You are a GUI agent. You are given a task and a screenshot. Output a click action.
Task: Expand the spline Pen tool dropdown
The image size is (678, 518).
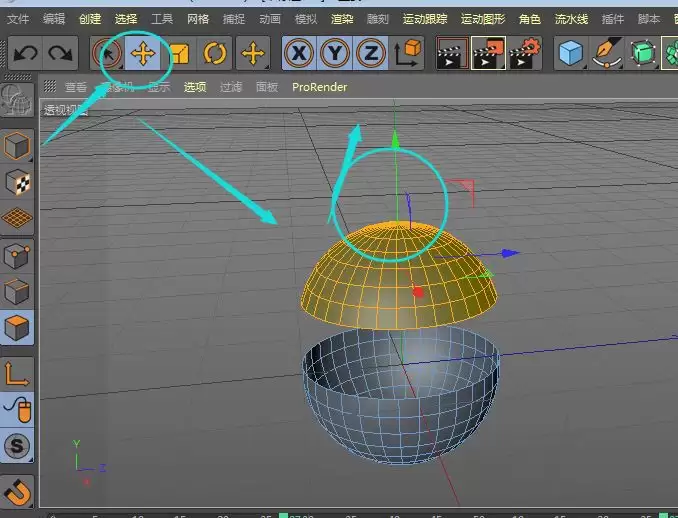(607, 53)
